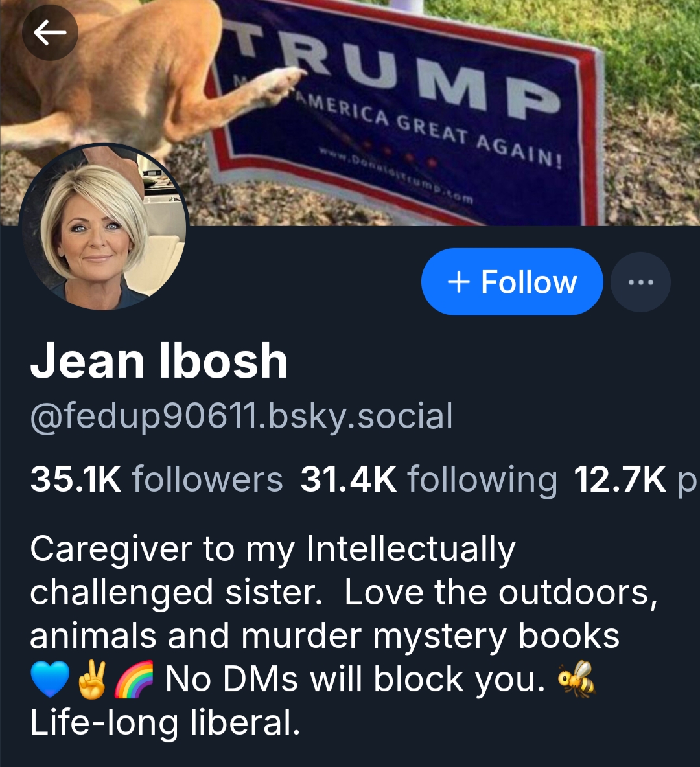Open the 35.1K followers list
This screenshot has width=700, height=767.
156,479
